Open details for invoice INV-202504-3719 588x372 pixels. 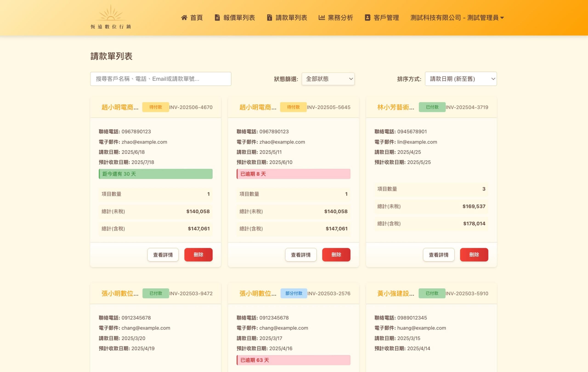438,255
